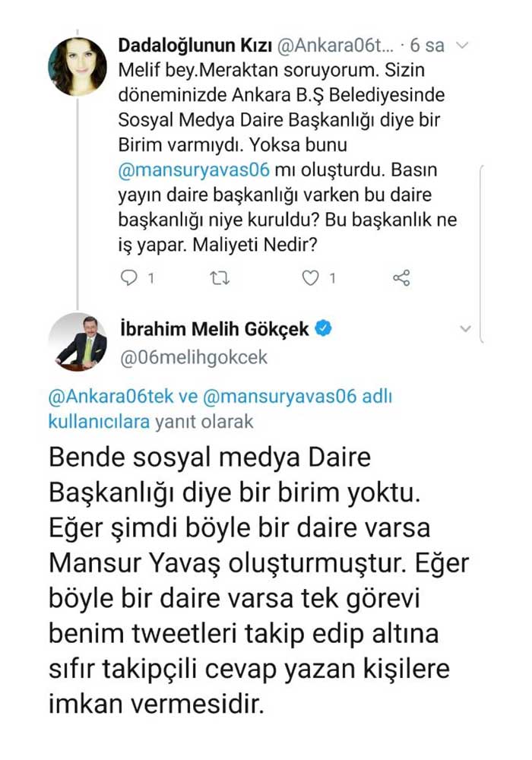This screenshot has height=760, width=532.
Task: Expand options chevron on Dadaloğlunun Kızı tweet
Action: (x=463, y=45)
